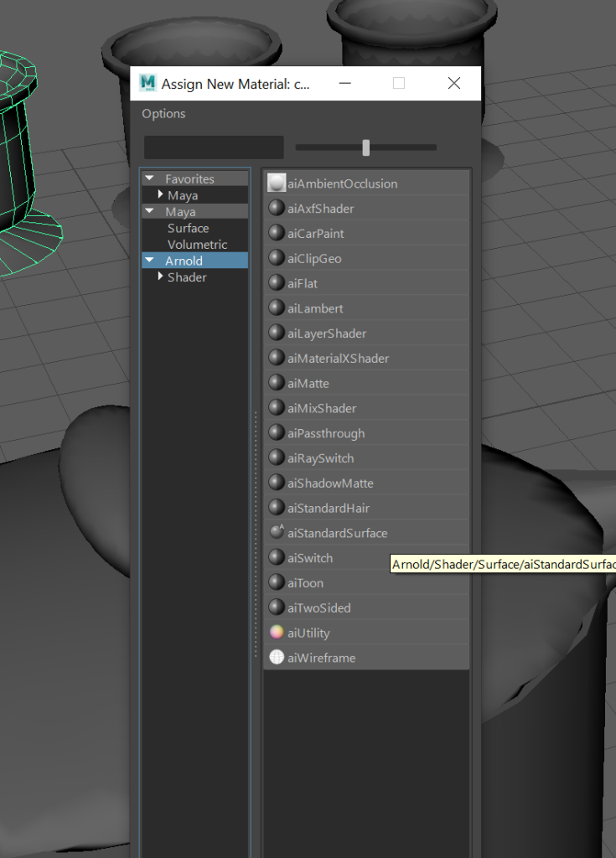Click the aiTwoSided sphere icon
Image resolution: width=616 pixels, height=858 pixels.
pos(277,607)
